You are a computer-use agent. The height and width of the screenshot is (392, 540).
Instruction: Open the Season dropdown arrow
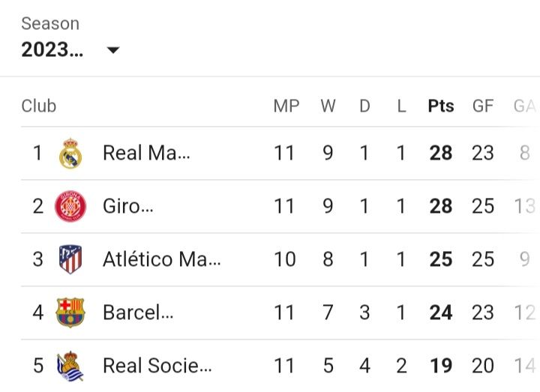point(113,50)
